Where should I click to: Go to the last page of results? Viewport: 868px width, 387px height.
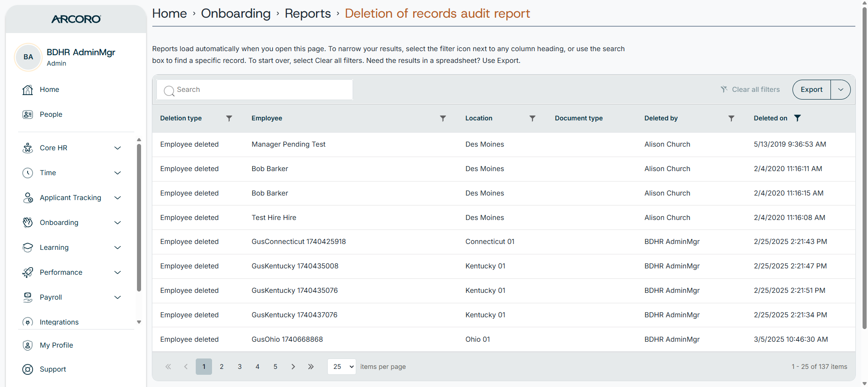point(311,367)
